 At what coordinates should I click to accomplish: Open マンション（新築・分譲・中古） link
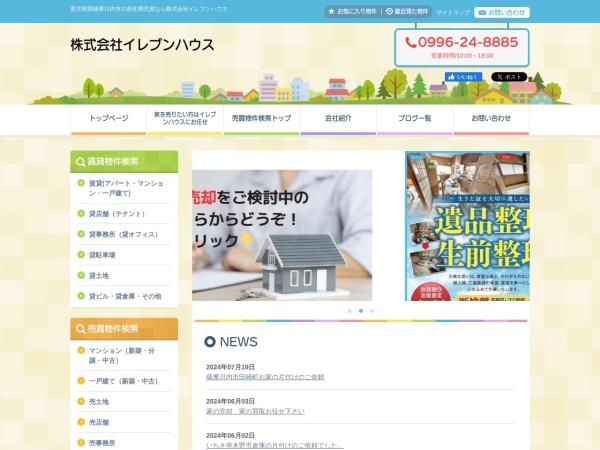pyautogui.click(x=122, y=355)
